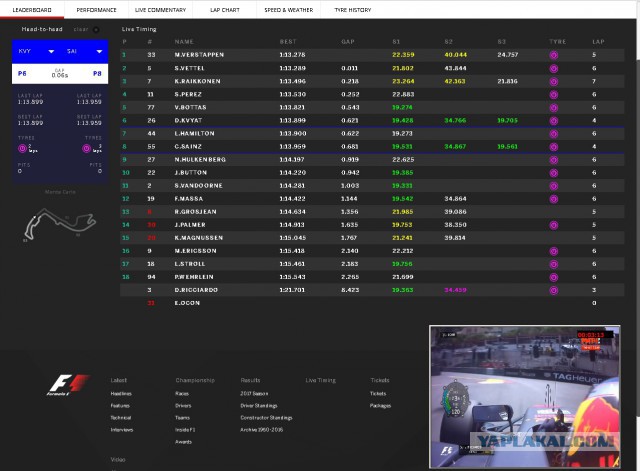
Task: Open the Drivers footer link
Action: (x=183, y=406)
